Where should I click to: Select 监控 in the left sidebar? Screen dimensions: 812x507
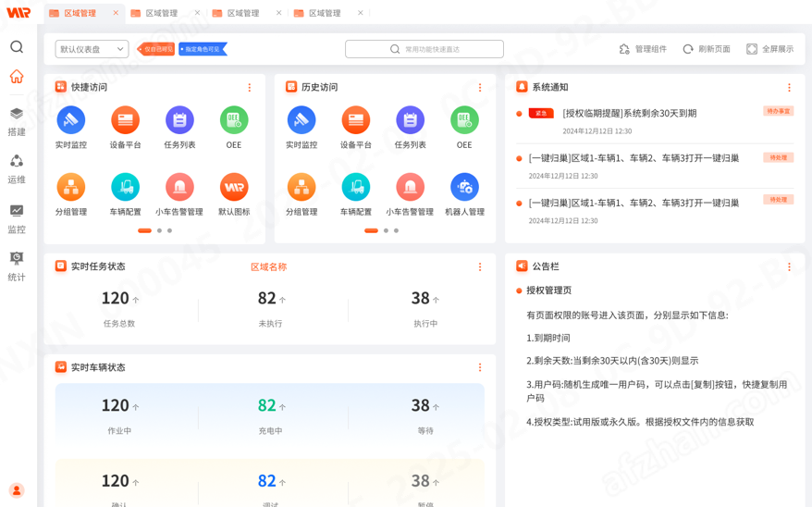coord(17,218)
